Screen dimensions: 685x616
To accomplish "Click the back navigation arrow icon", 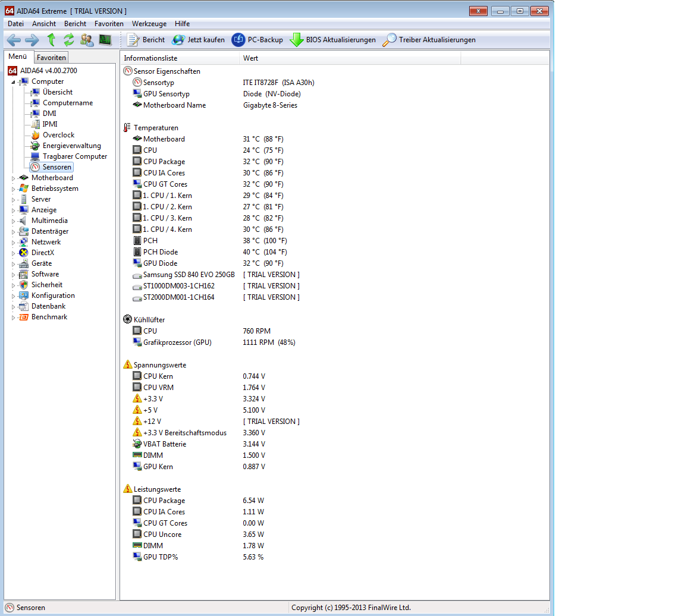I will [x=14, y=40].
